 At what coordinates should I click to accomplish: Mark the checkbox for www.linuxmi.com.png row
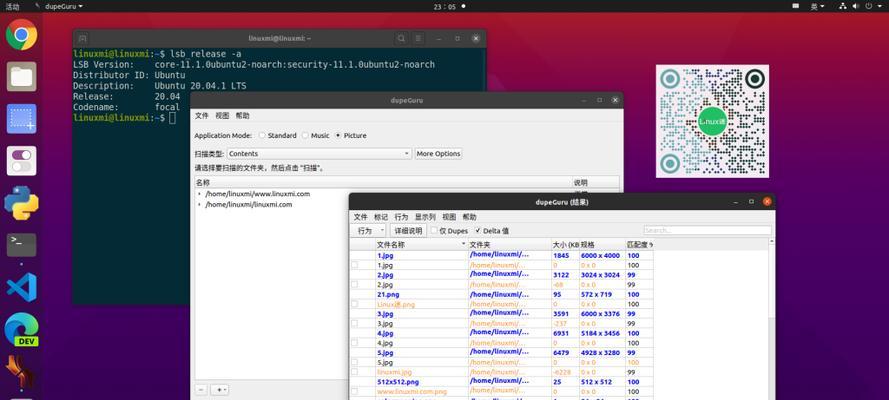pos(354,392)
